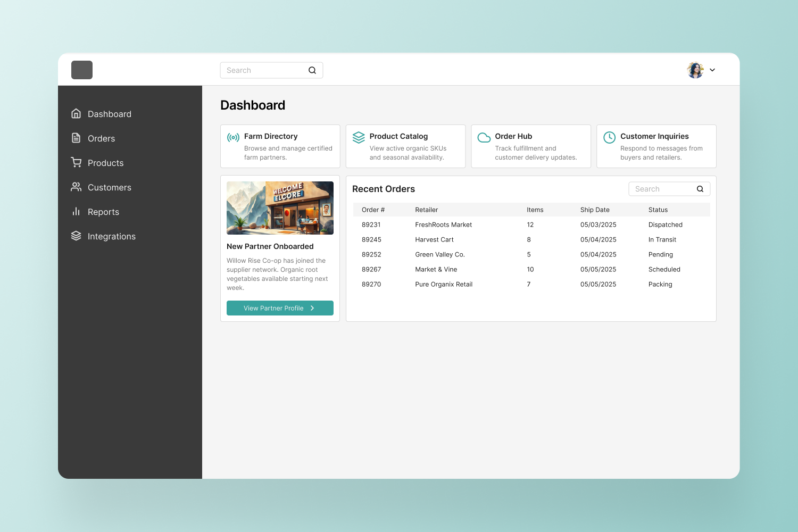Click ship date 05/03/2025

598,225
